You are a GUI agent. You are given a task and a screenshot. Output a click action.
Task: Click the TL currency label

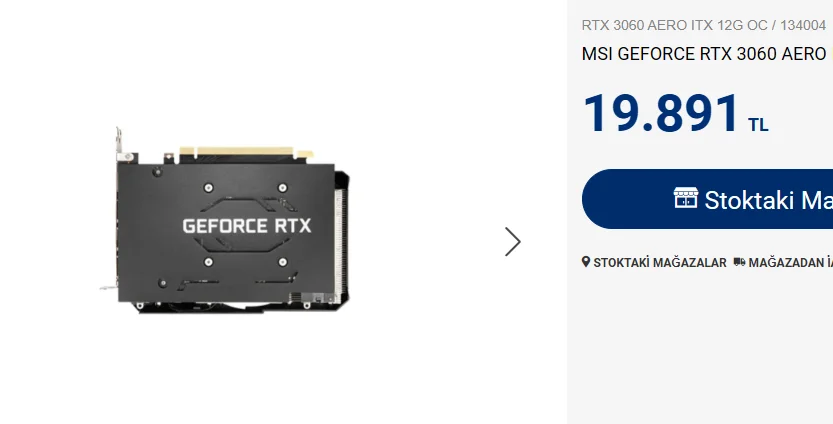(758, 125)
